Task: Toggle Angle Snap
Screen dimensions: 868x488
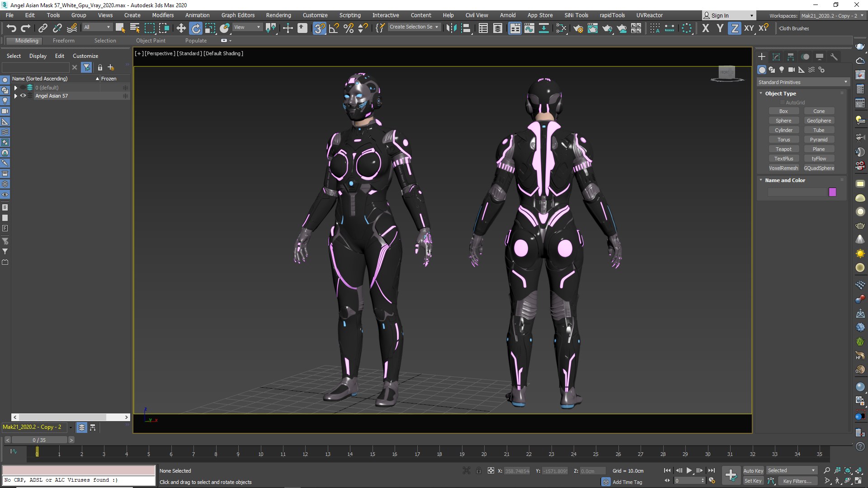Action: [x=334, y=28]
